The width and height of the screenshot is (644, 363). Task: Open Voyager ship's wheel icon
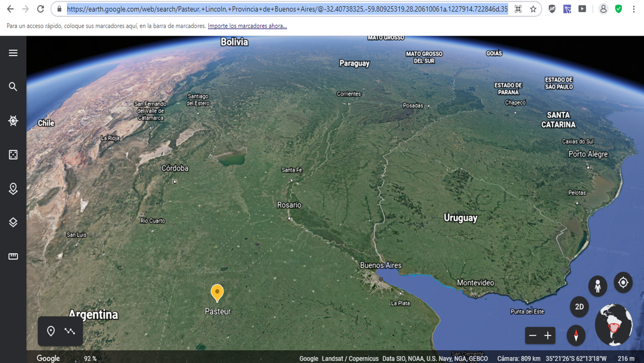tap(13, 121)
